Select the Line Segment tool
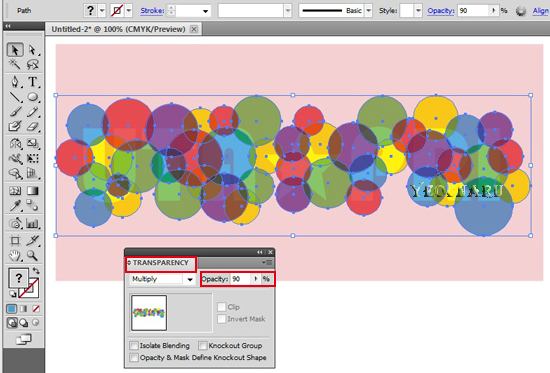Image resolution: width=550 pixels, height=373 pixels. (x=15, y=96)
